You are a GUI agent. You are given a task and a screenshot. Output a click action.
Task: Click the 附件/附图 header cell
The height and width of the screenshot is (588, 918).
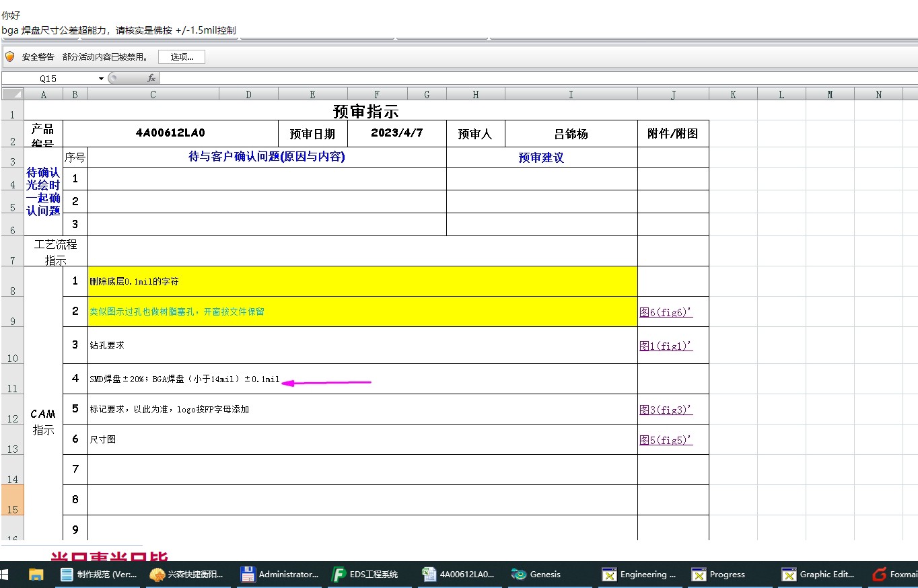[673, 134]
